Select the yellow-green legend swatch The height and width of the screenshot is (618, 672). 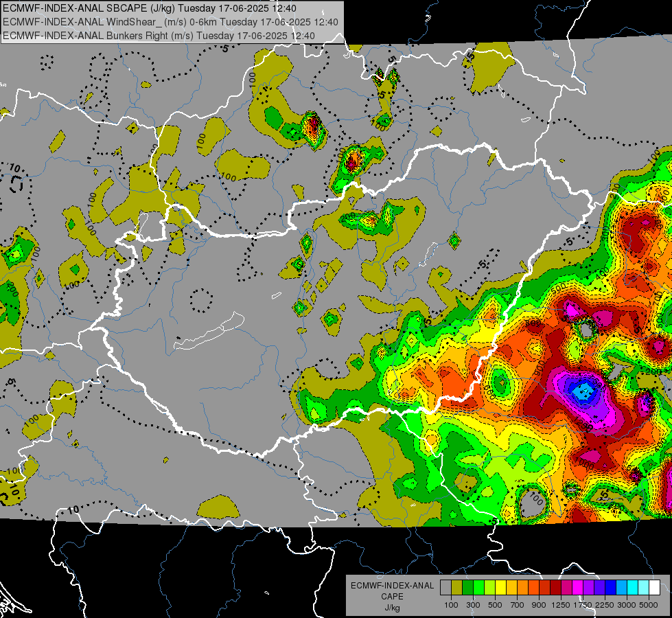489,588
